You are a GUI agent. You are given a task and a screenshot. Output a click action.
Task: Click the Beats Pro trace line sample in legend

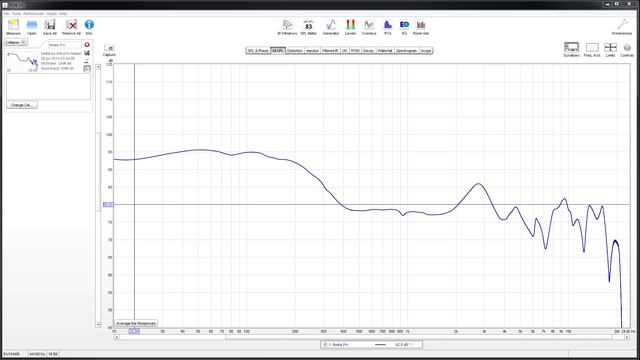pos(380,345)
